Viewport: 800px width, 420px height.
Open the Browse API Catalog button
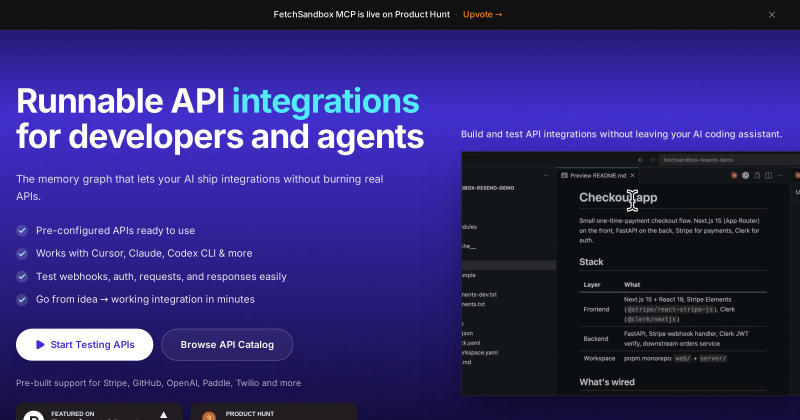(x=227, y=344)
